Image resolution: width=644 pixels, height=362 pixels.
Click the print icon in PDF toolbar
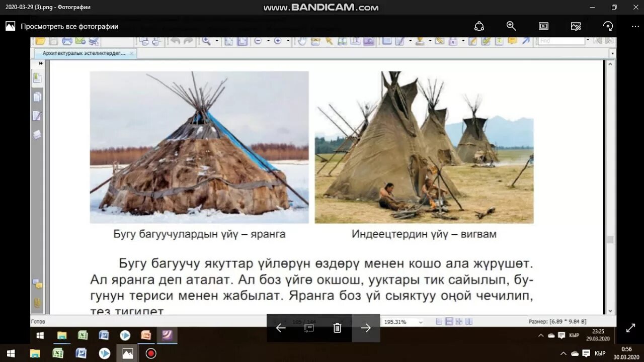67,41
